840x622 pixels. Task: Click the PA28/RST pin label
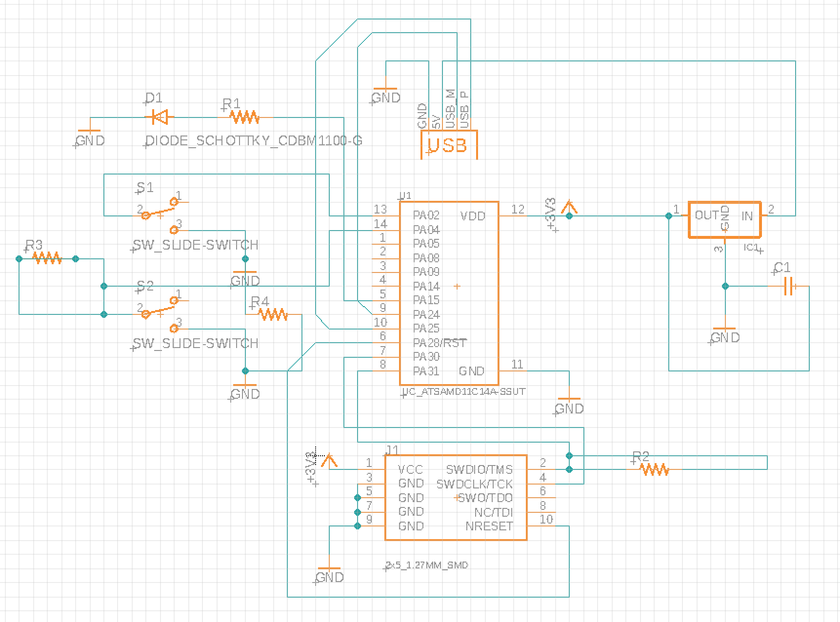[440, 343]
